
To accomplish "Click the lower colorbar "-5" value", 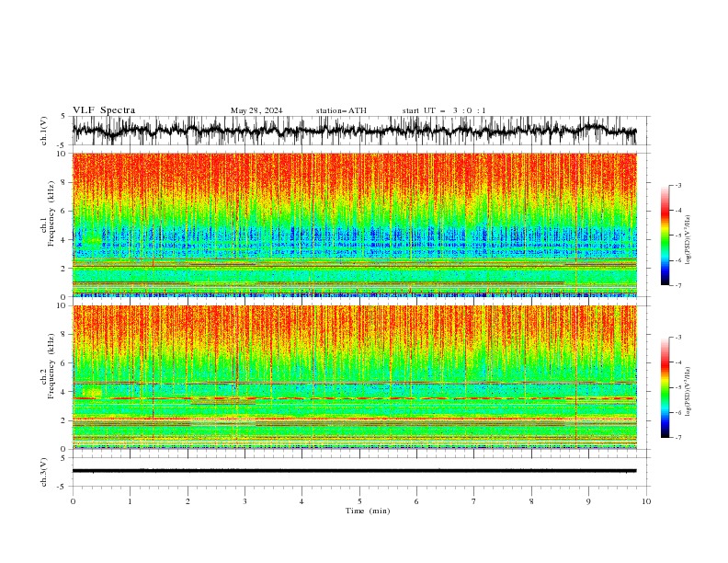I will tap(677, 387).
